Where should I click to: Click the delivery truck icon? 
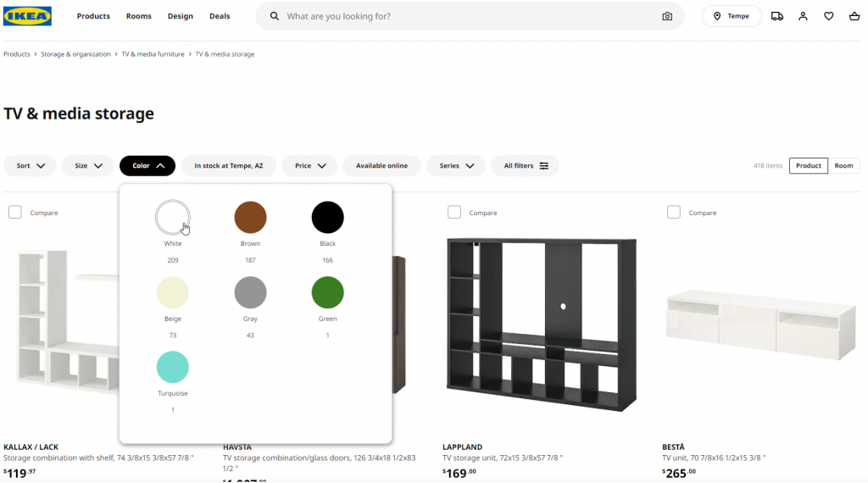pos(777,16)
